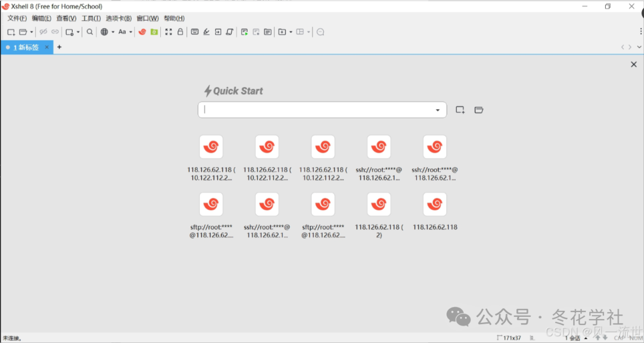Open the globe encoding icon
644x343 pixels.
104,32
